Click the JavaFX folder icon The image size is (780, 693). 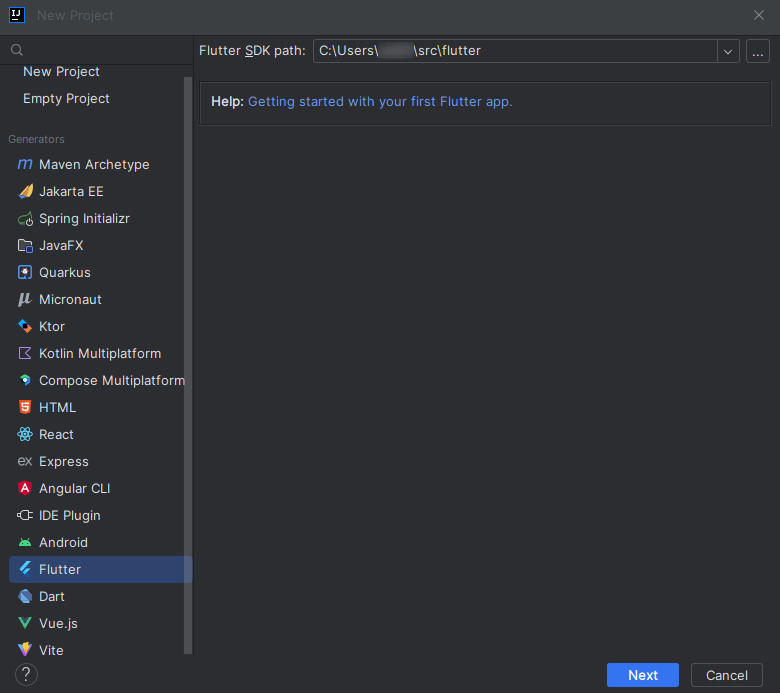[x=25, y=245]
